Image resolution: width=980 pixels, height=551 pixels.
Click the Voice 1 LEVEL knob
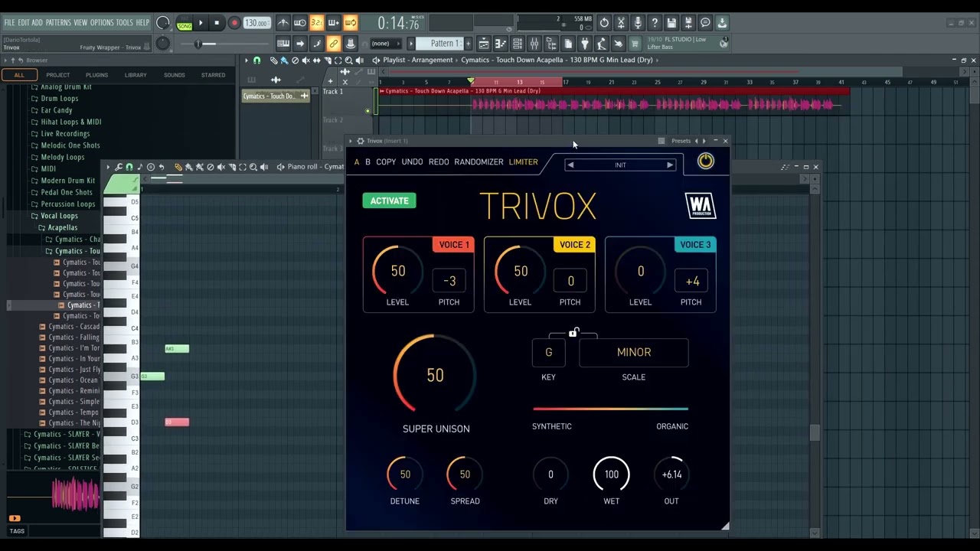coord(398,272)
